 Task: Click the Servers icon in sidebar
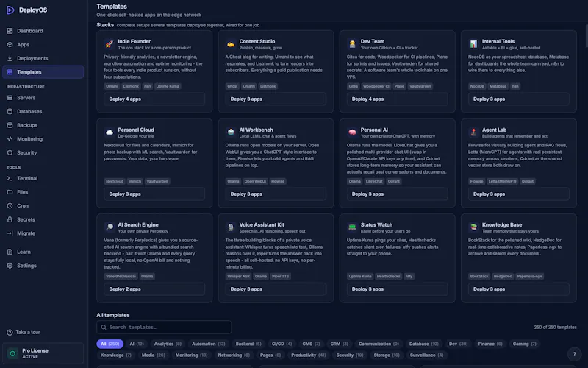tap(10, 98)
